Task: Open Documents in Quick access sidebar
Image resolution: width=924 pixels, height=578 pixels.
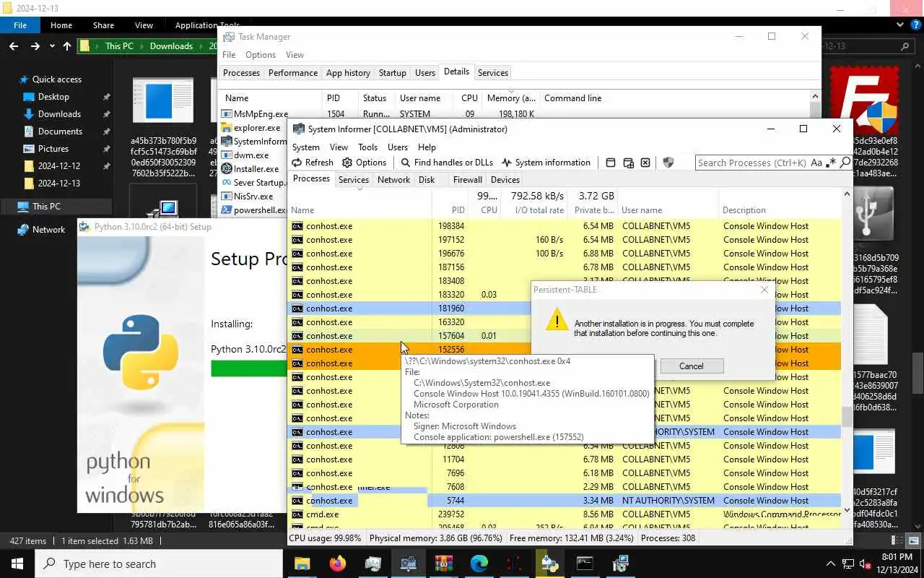Action: [x=60, y=131]
